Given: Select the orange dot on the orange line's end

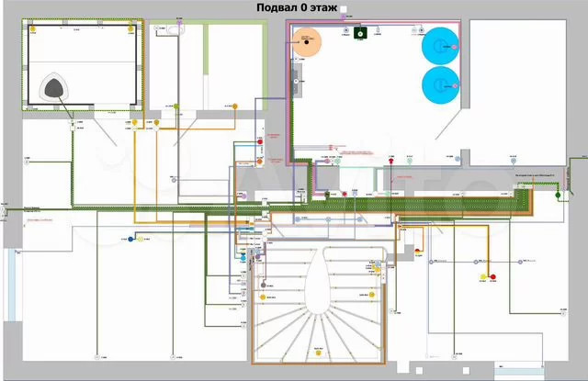Looking at the screenshot, I should click(235, 106).
